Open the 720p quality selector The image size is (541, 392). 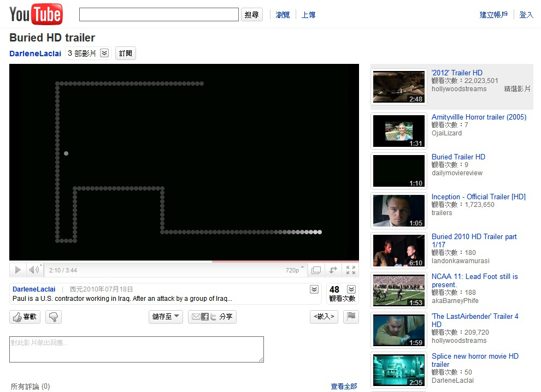click(295, 270)
